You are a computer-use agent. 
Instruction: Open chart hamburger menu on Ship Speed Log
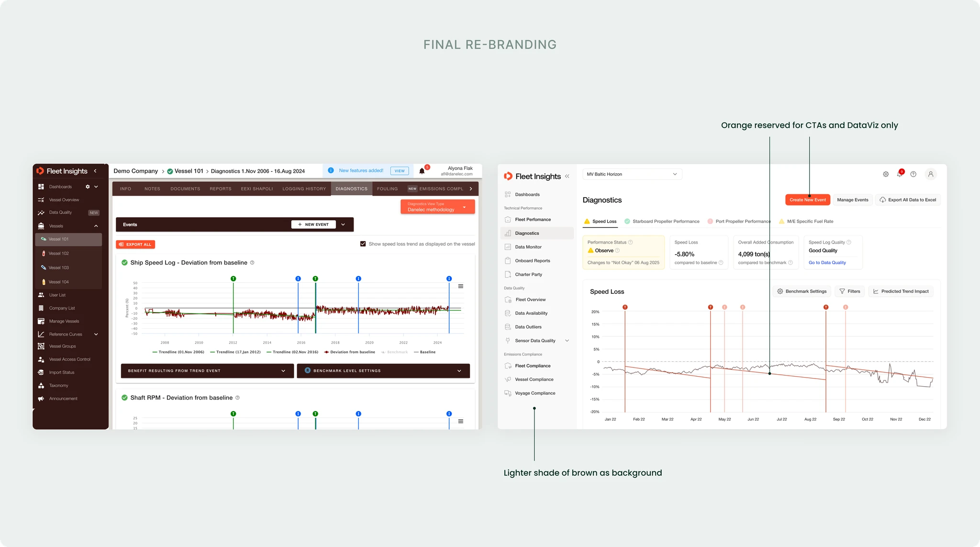click(x=461, y=286)
